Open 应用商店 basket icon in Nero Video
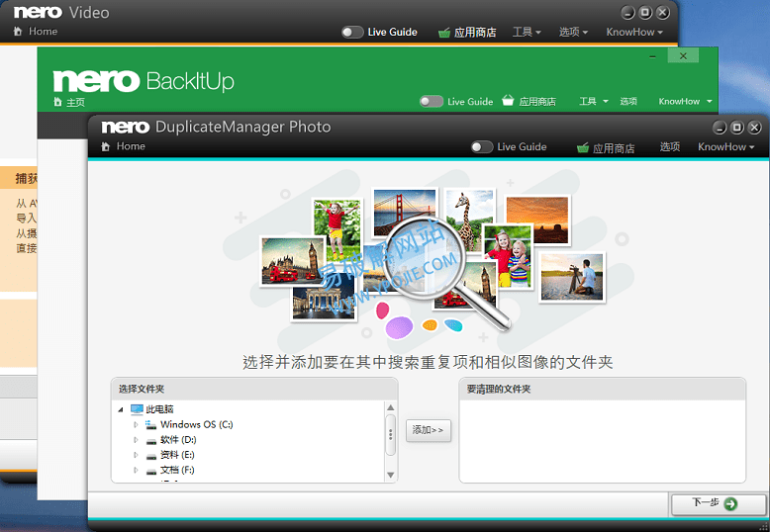This screenshot has height=532, width=770. tap(443, 33)
